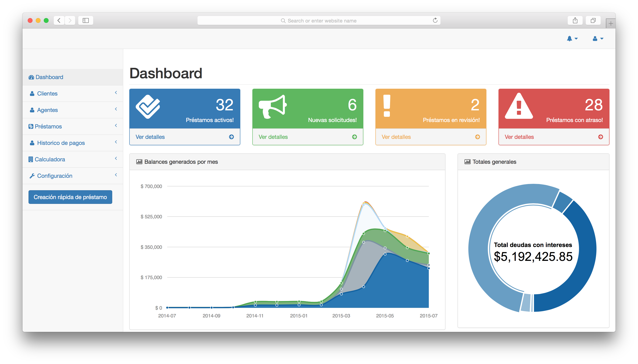Image resolution: width=638 pixels, height=364 pixels.
Task: Click the browser address search field
Action: pyautogui.click(x=318, y=20)
